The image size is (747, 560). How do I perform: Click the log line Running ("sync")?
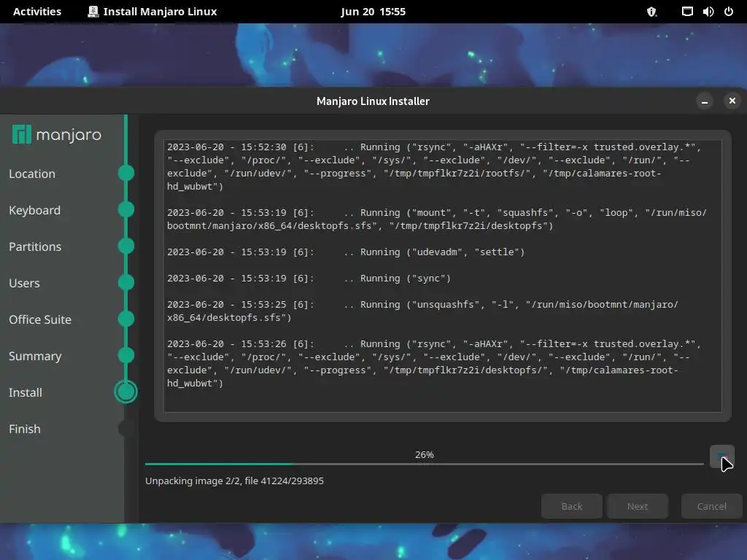[309, 278]
